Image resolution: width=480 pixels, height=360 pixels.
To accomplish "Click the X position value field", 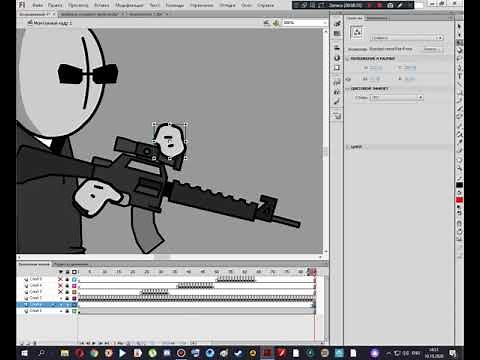I will (376, 68).
